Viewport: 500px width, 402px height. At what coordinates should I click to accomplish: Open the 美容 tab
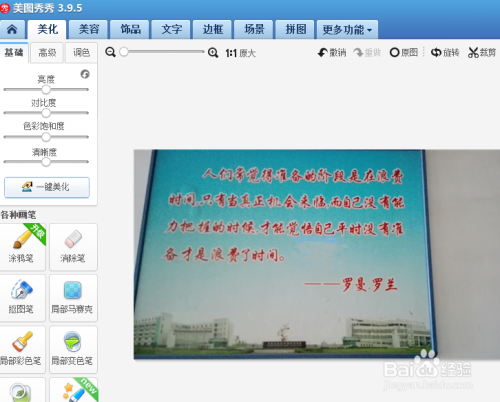(89, 29)
